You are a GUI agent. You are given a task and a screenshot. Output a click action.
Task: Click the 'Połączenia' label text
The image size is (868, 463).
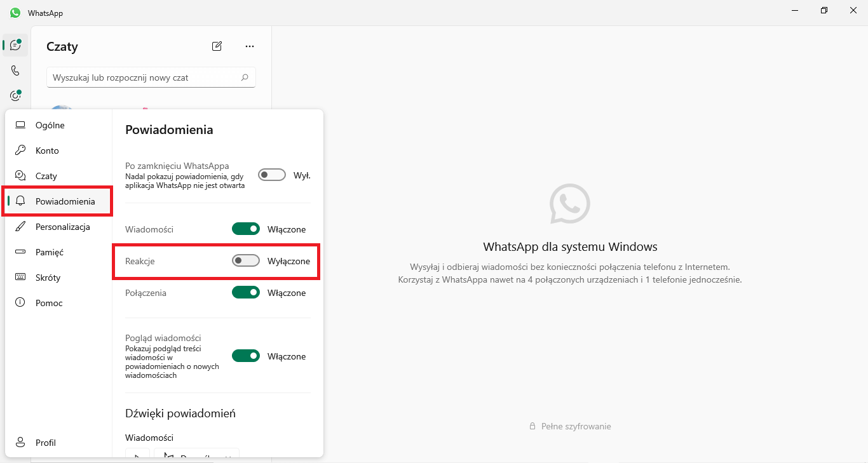146,293
